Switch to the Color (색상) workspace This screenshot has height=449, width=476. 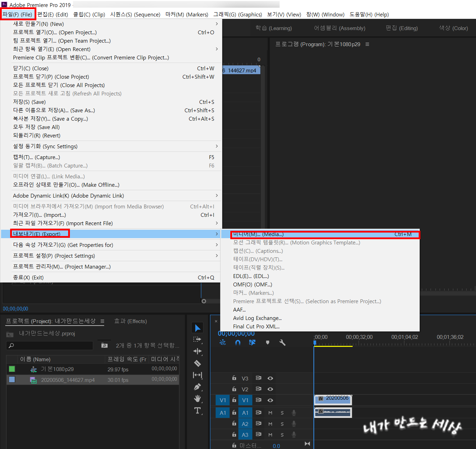click(454, 28)
